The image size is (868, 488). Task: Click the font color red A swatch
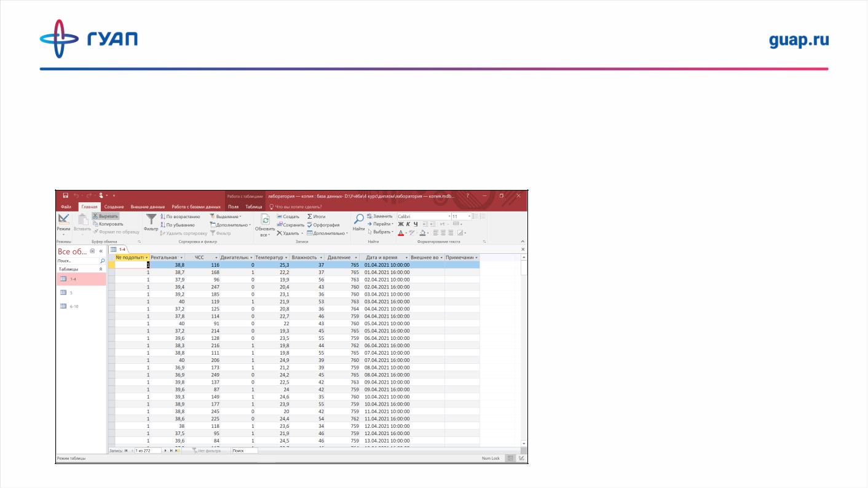401,233
